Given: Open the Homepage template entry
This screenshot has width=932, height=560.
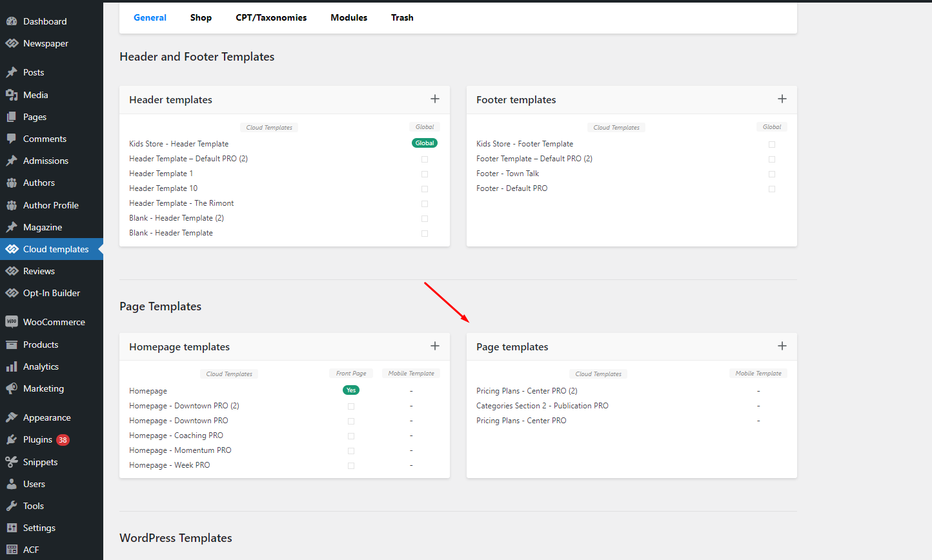Looking at the screenshot, I should coord(148,391).
